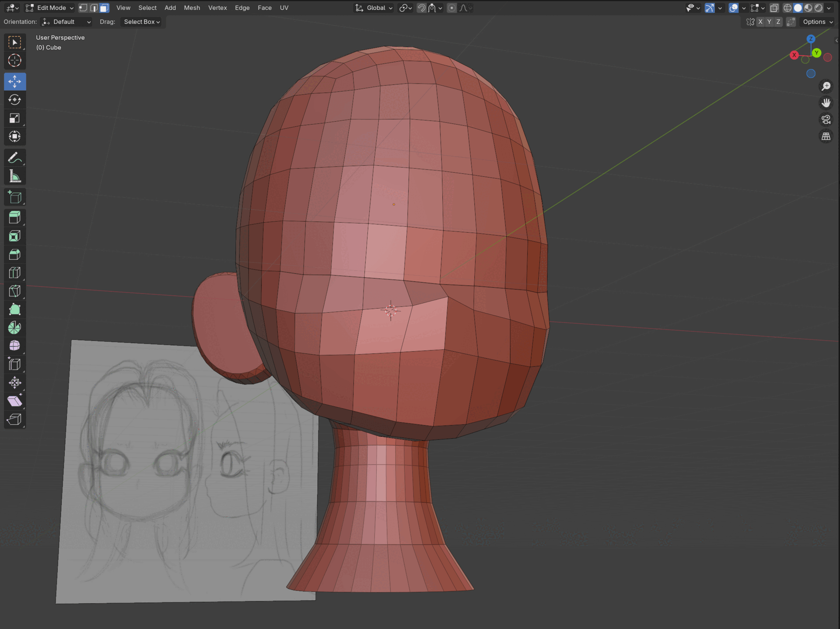
Task: Choose the Annotate pencil tool
Action: click(14, 158)
